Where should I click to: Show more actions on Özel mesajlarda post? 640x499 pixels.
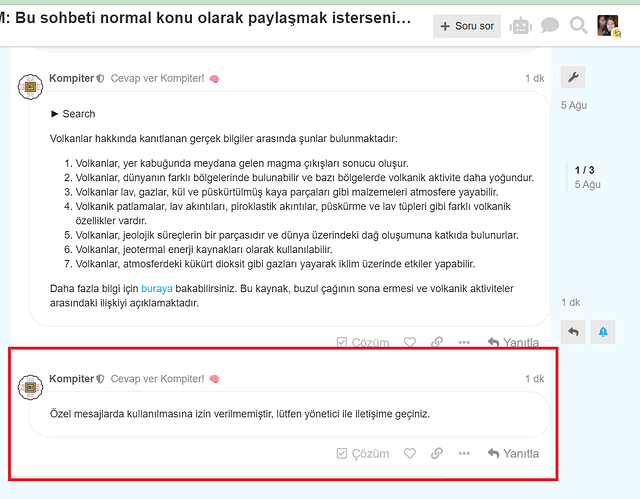pyautogui.click(x=464, y=453)
